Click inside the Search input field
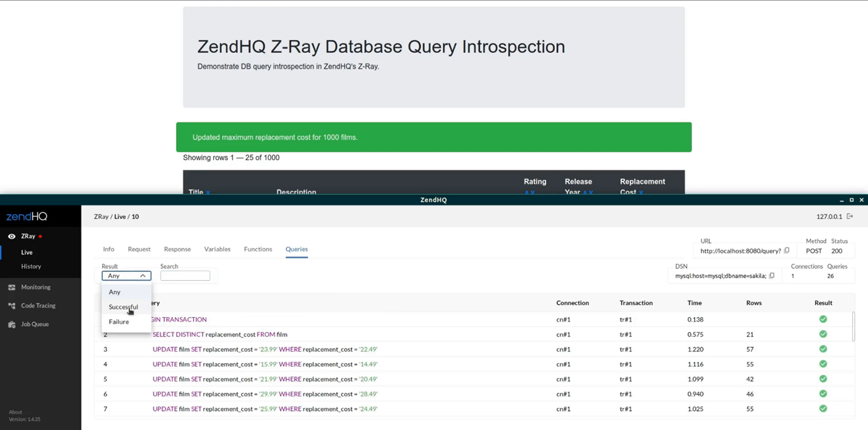Viewport: 868px width, 430px height. [x=185, y=275]
